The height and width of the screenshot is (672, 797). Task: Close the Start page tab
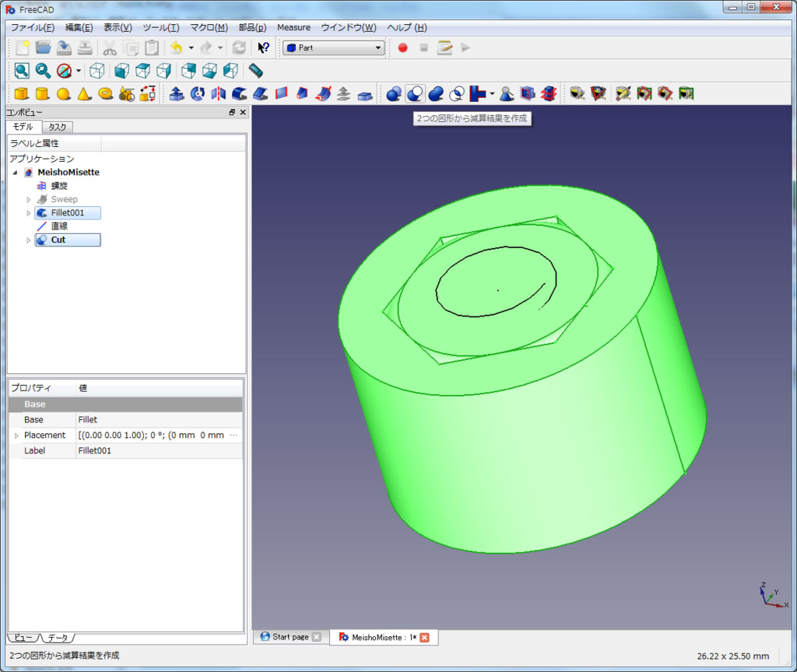tap(317, 637)
